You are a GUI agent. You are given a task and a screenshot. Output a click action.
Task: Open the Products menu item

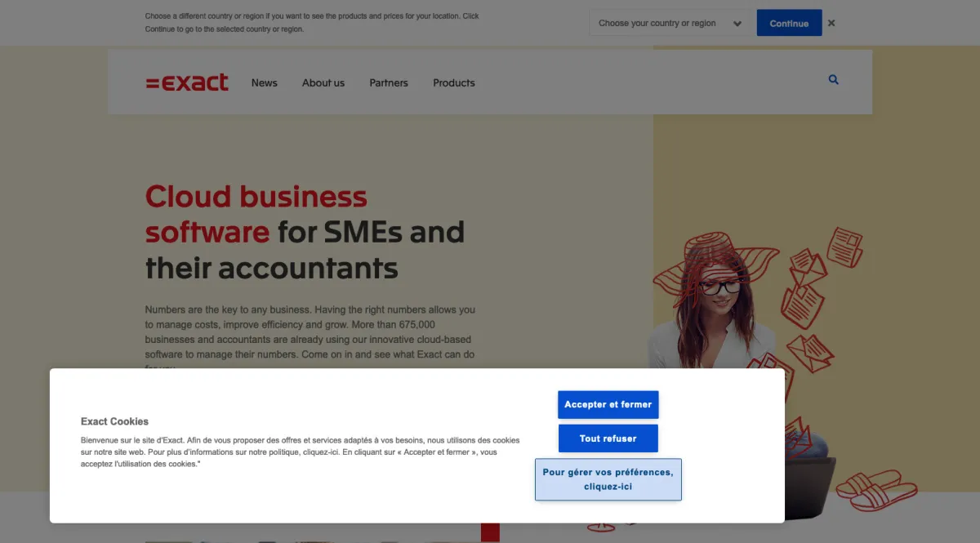(454, 82)
